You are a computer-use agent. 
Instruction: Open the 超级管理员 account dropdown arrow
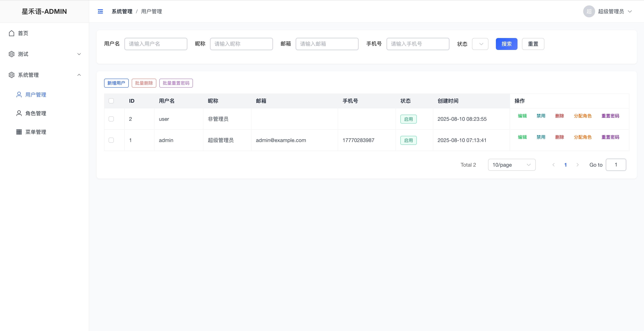[630, 12]
